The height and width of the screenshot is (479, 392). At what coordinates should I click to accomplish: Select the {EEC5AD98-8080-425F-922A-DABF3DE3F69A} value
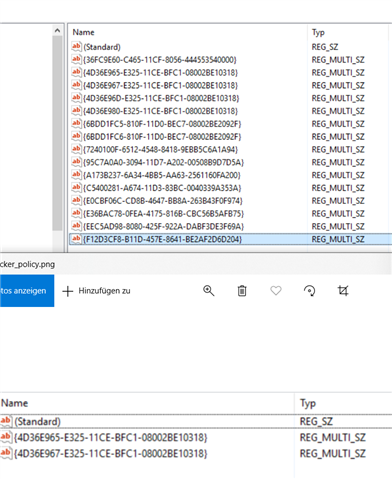(163, 226)
